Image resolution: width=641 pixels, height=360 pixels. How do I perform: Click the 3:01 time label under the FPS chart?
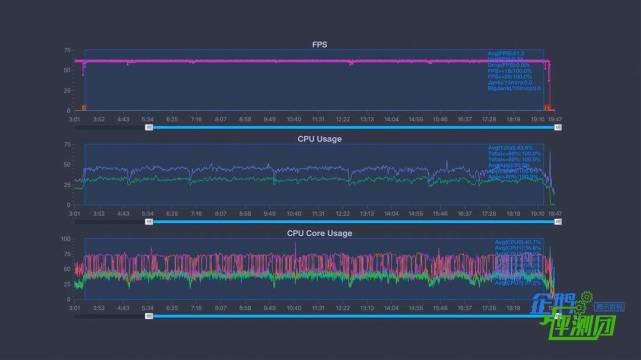click(74, 119)
